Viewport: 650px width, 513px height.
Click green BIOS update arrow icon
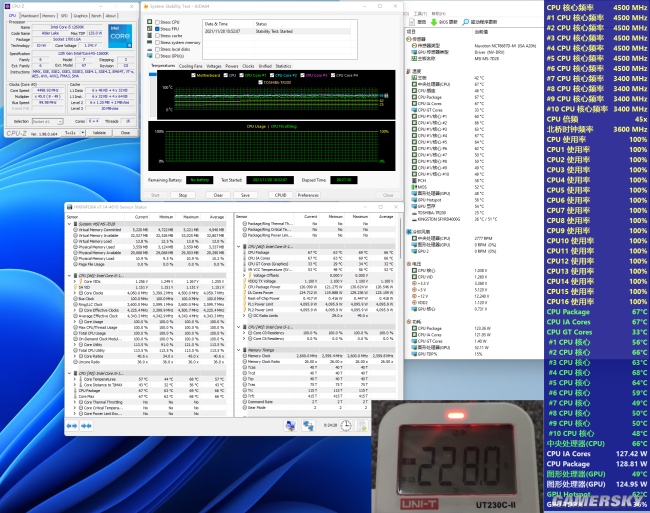[434, 22]
